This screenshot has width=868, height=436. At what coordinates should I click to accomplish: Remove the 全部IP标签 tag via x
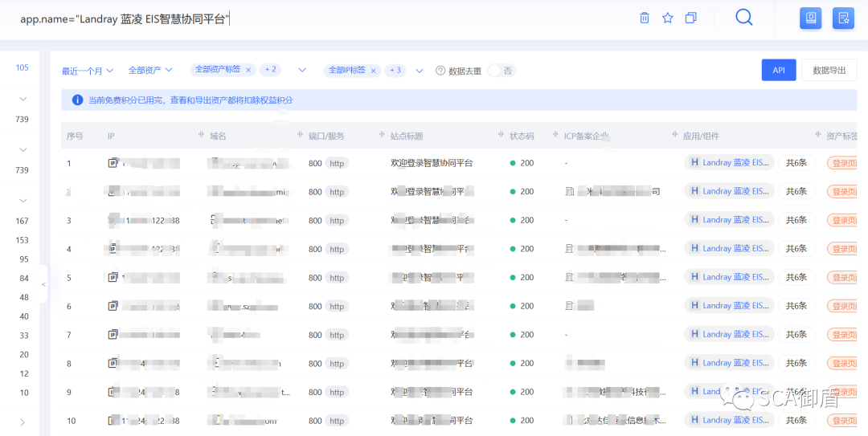[373, 71]
